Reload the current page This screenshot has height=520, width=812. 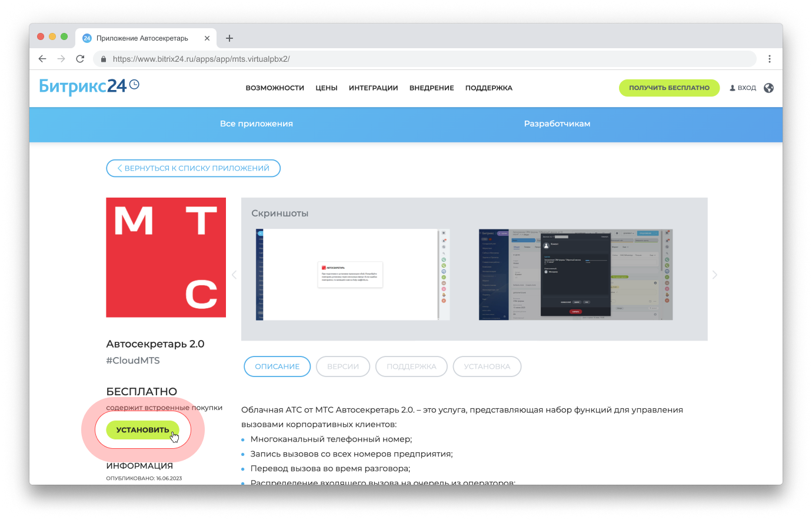(x=80, y=59)
